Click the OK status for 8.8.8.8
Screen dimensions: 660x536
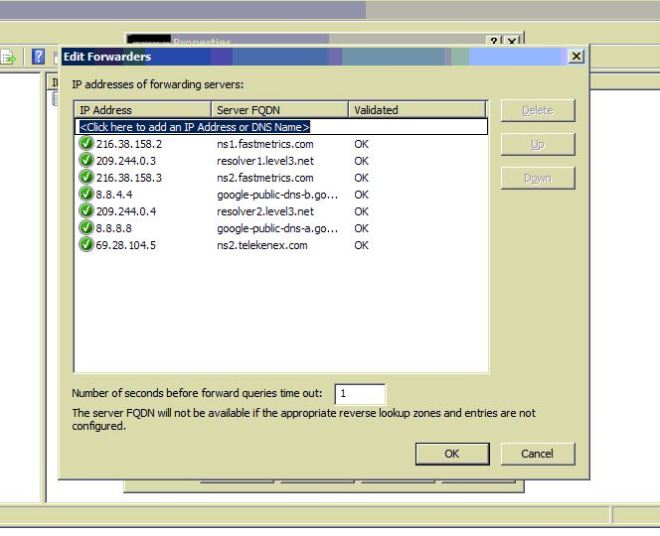point(361,229)
